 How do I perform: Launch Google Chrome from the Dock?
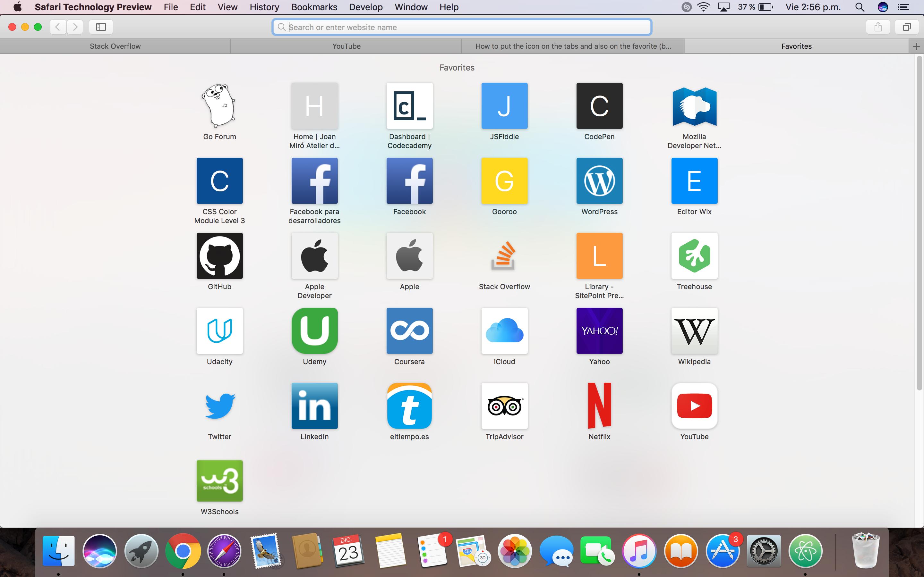click(183, 551)
